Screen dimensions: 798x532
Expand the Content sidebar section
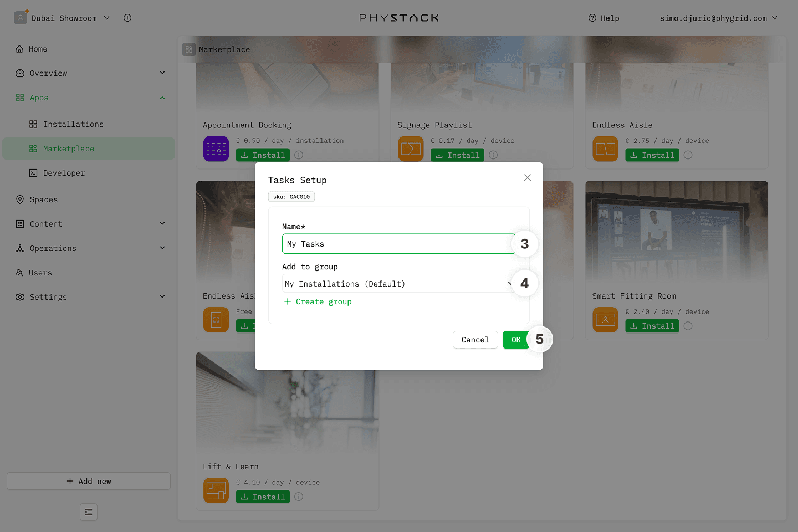tap(162, 224)
